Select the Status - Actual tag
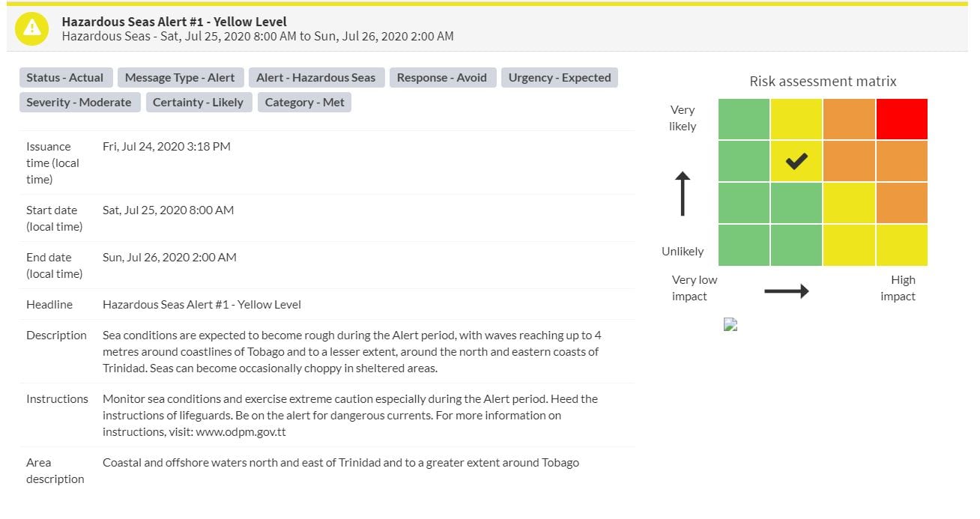 coord(65,78)
